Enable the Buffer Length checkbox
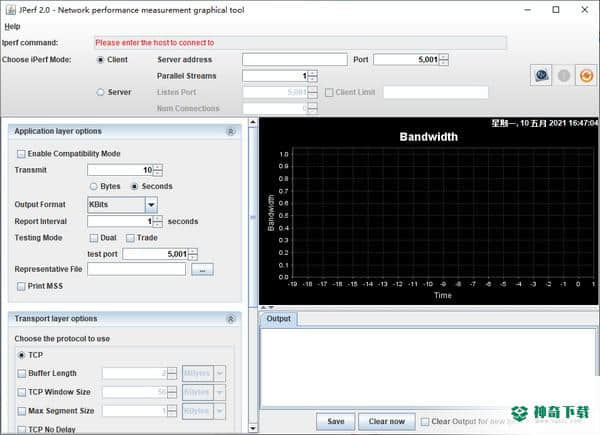The height and width of the screenshot is (435, 600). 22,373
